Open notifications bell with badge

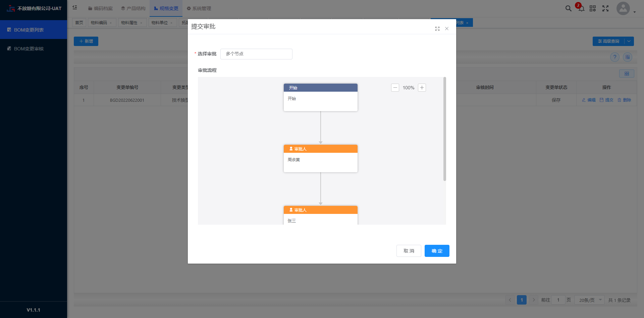click(581, 8)
